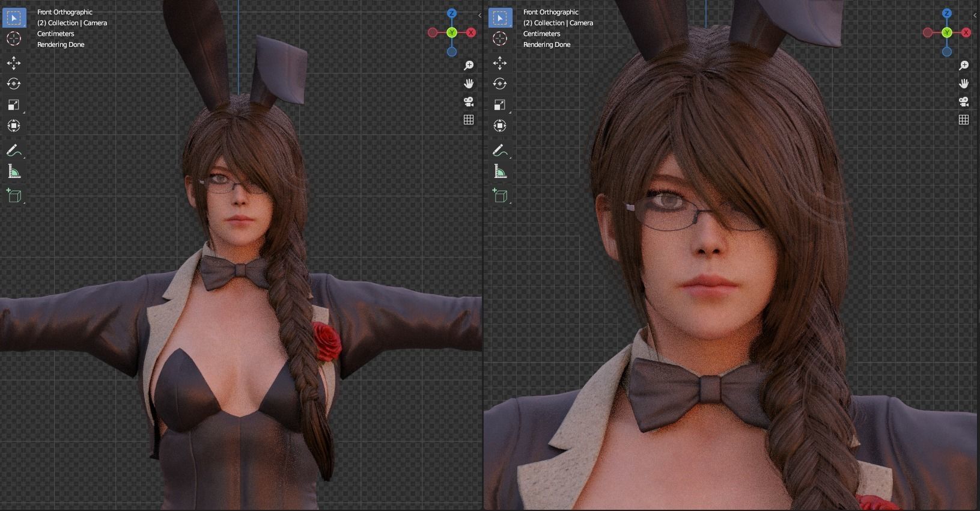Activate the 3D Cursor tool in right viewport
Viewport: 980px width, 511px height.
[499, 38]
